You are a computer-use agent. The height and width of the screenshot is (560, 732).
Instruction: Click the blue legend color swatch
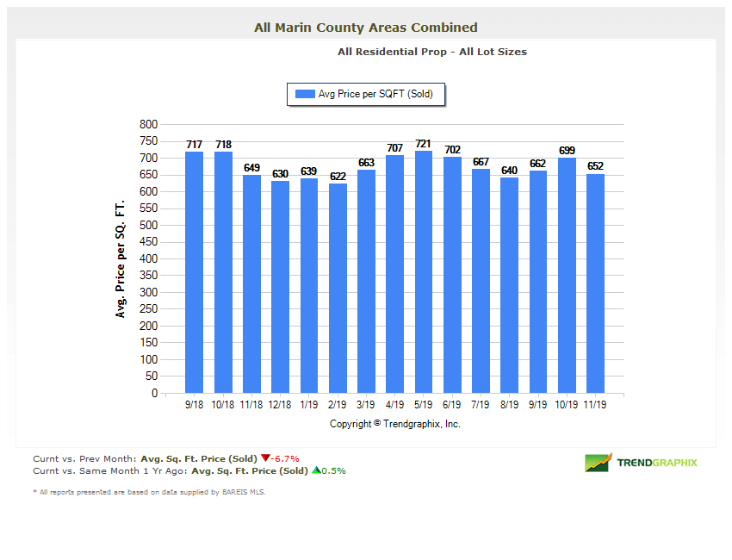305,94
